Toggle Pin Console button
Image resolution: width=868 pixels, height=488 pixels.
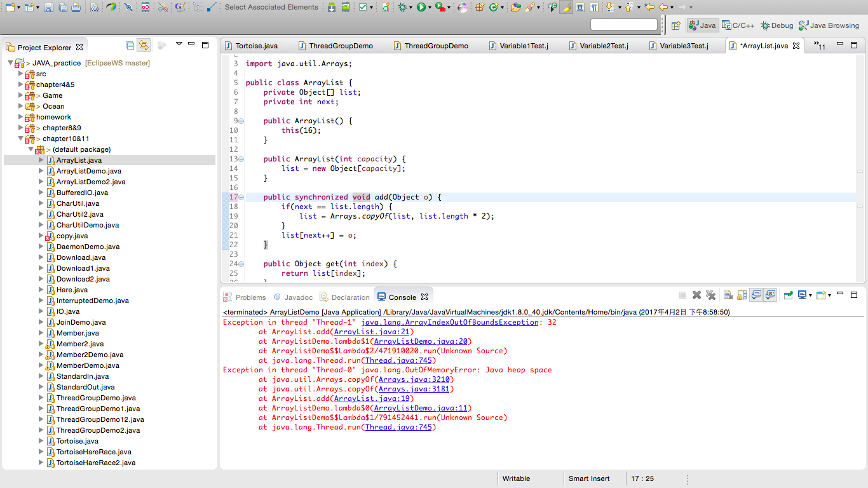(789, 295)
